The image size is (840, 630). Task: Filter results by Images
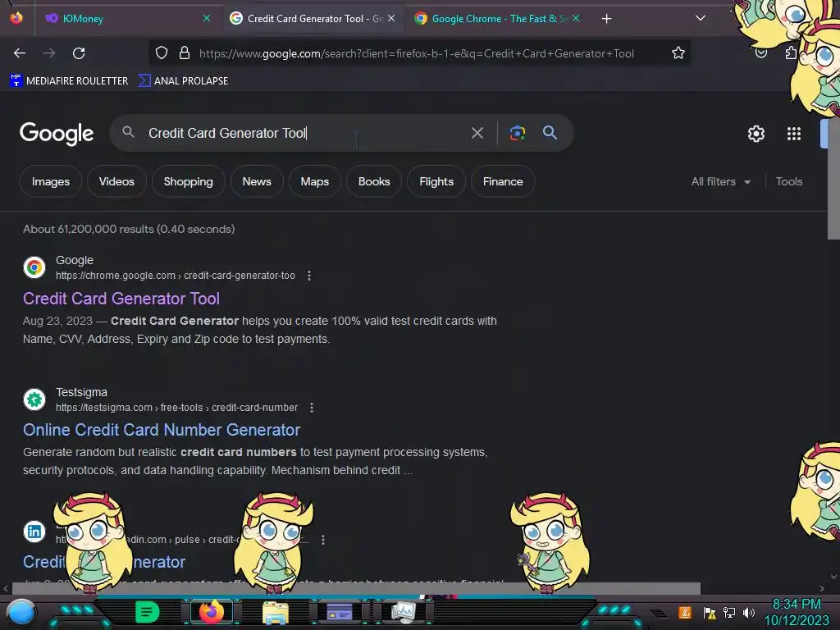(51, 181)
